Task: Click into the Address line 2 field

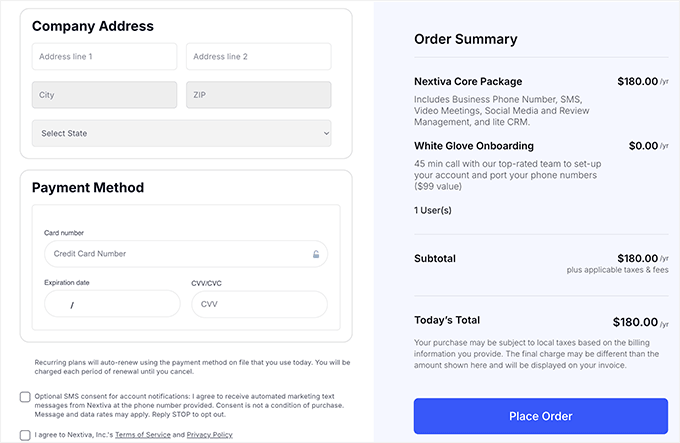Action: [258, 57]
